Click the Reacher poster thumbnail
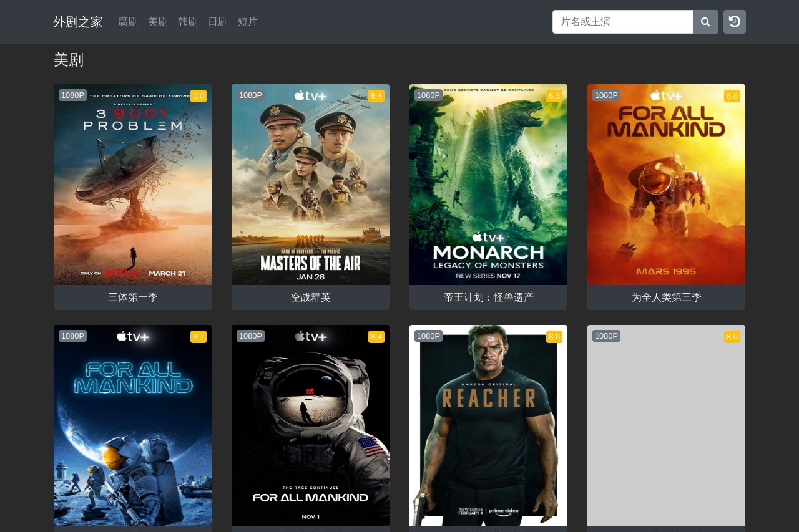799x532 pixels. 488,425
